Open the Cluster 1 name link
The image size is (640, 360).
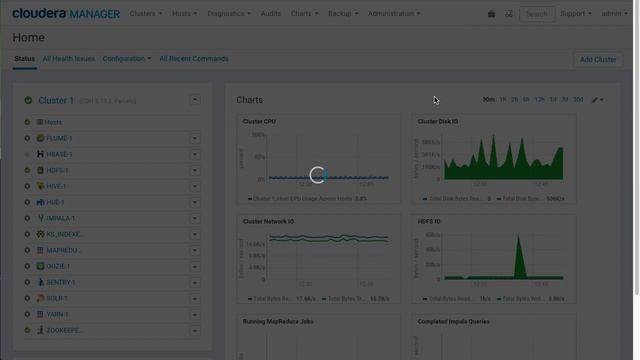click(x=56, y=100)
